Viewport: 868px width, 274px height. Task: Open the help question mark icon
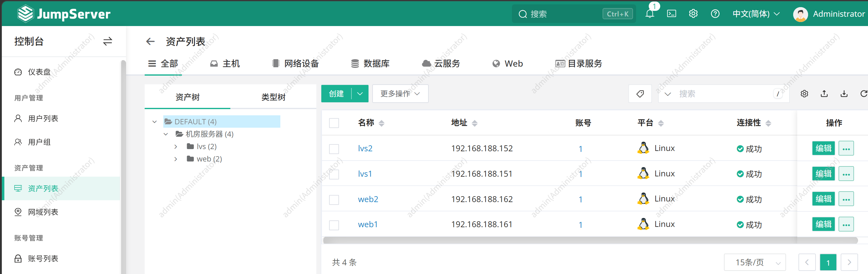point(715,14)
